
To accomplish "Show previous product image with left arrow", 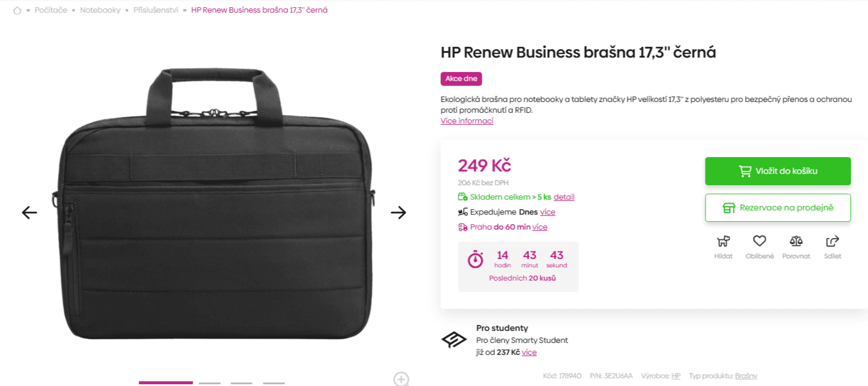I will [x=29, y=212].
